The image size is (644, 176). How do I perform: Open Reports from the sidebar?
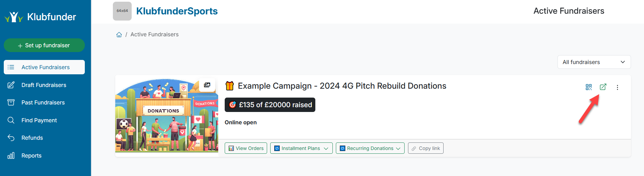tap(31, 155)
